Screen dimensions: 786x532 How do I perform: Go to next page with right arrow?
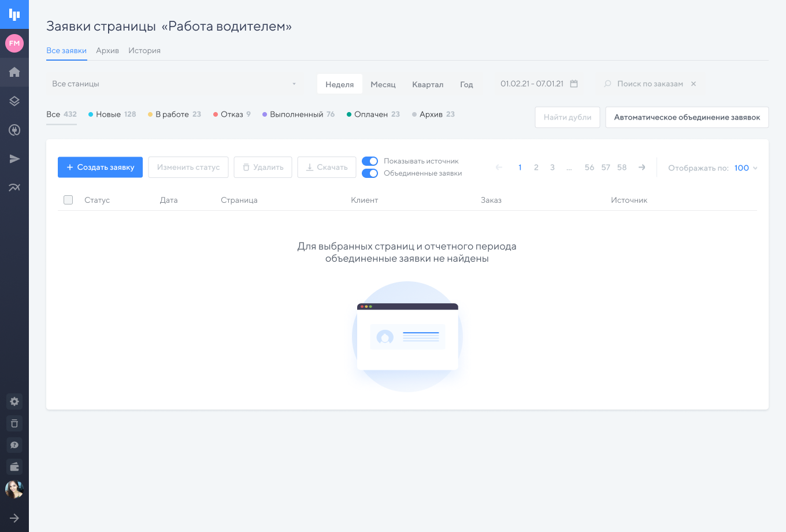click(x=642, y=168)
